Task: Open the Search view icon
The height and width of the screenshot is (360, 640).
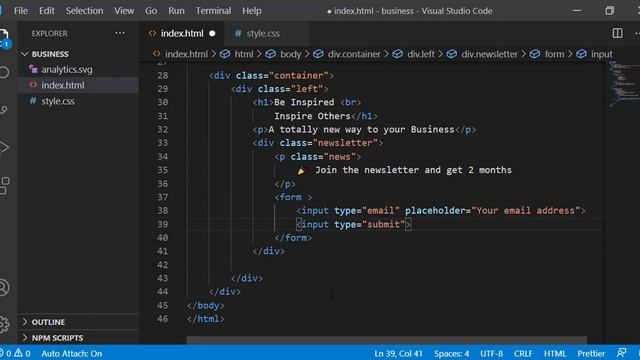Action: point(4,73)
